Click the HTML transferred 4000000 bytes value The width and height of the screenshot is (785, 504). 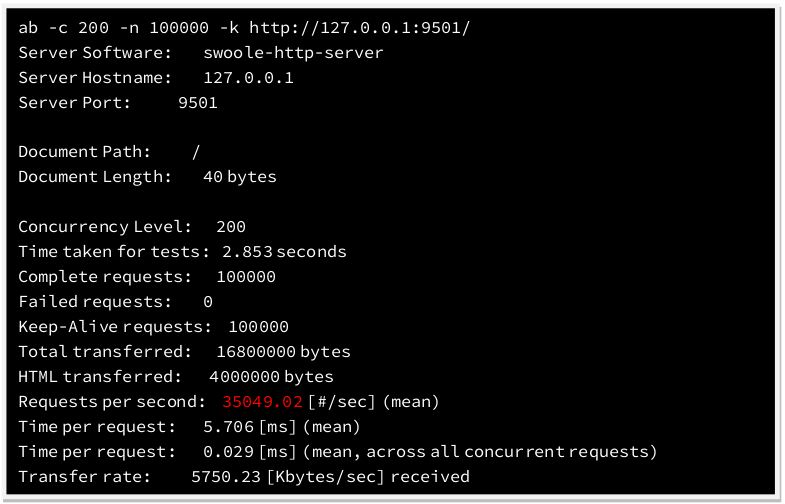click(271, 377)
